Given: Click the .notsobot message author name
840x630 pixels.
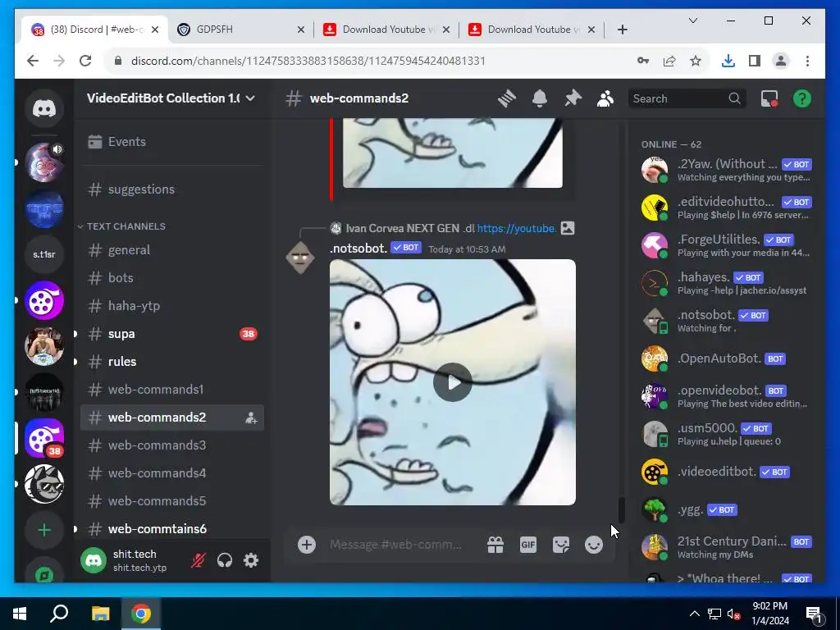Looking at the screenshot, I should coord(358,248).
